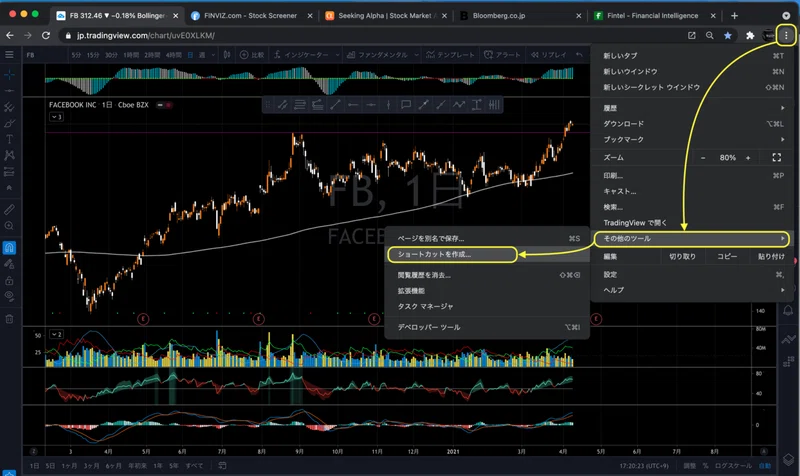Select the text tool in left sidebar
The height and width of the screenshot is (476, 800).
tap(9, 139)
